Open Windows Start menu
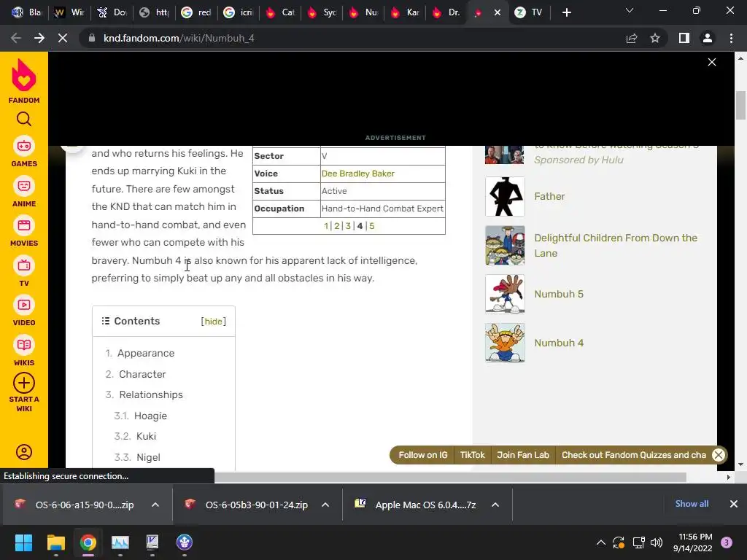This screenshot has height=560, width=747. (x=23, y=542)
